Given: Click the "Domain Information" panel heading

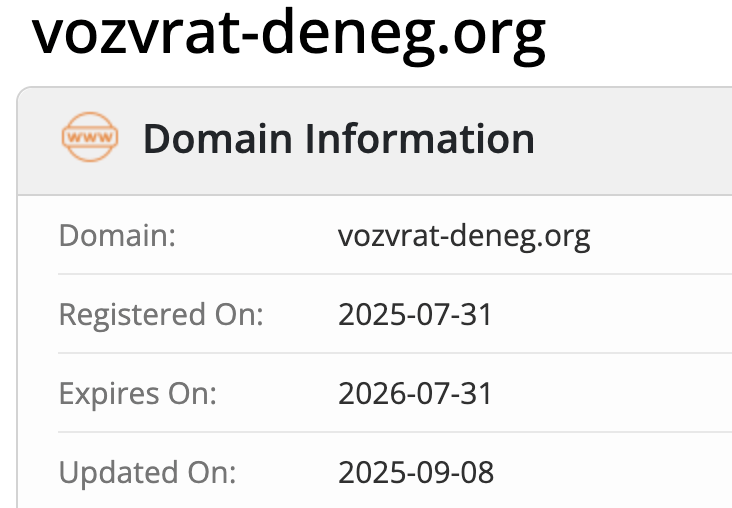Looking at the screenshot, I should click(338, 139).
